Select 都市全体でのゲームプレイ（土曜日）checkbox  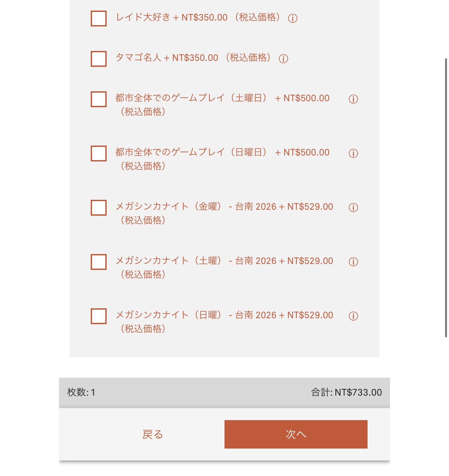pos(99,99)
